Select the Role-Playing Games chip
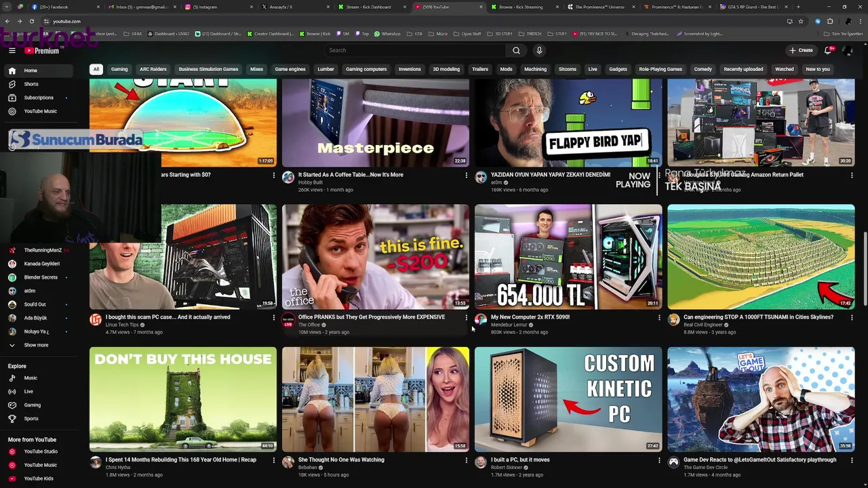This screenshot has width=868, height=488. pyautogui.click(x=660, y=69)
